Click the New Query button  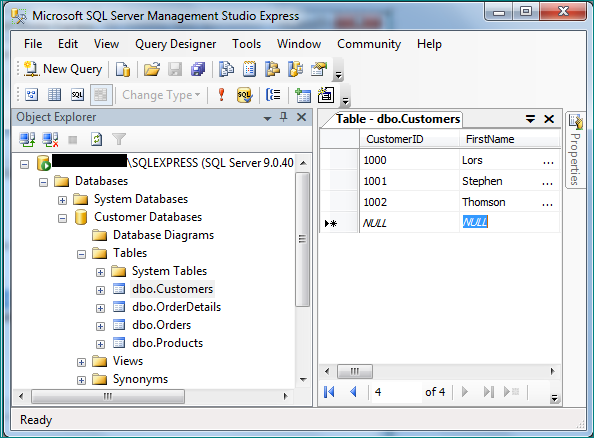63,69
